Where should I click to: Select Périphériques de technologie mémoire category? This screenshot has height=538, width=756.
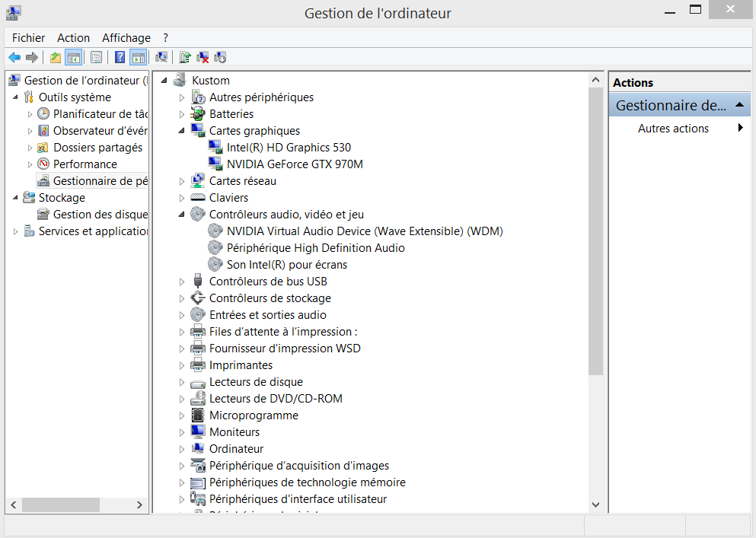click(308, 482)
